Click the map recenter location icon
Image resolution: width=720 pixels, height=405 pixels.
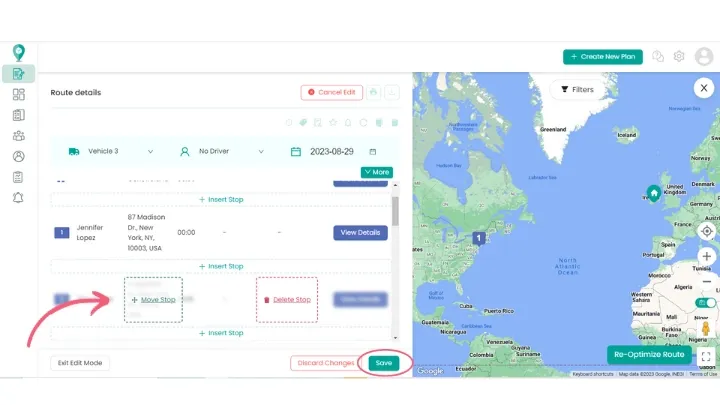point(706,231)
